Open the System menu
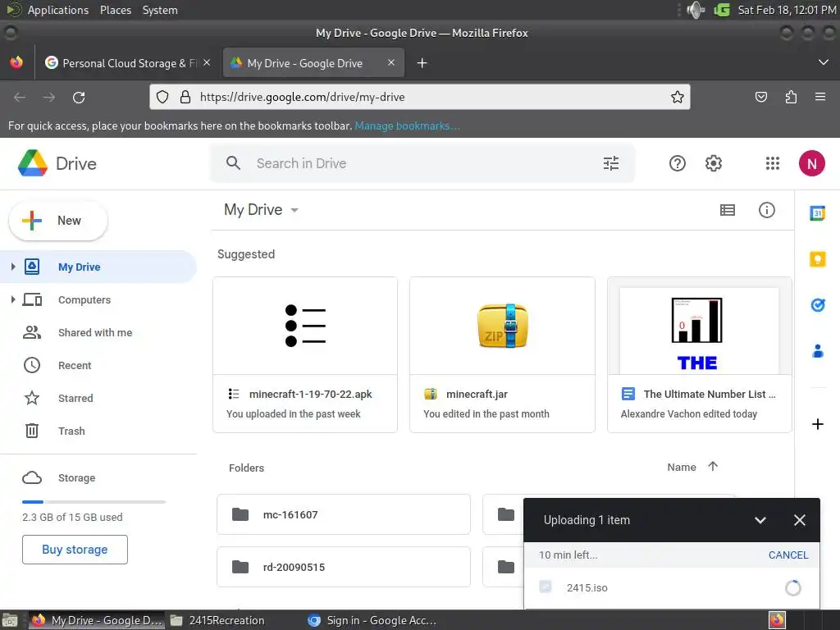The height and width of the screenshot is (630, 840). pyautogui.click(x=160, y=10)
